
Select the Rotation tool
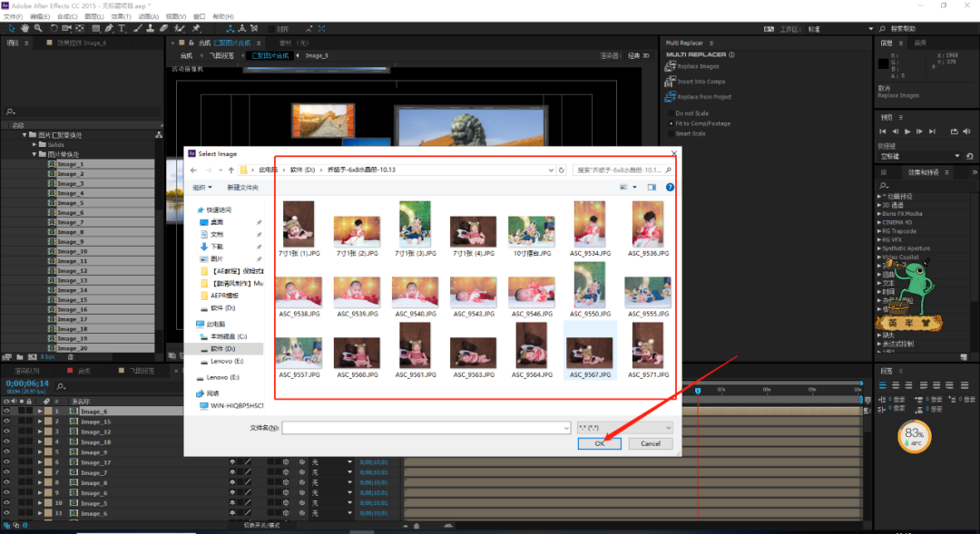(x=54, y=28)
